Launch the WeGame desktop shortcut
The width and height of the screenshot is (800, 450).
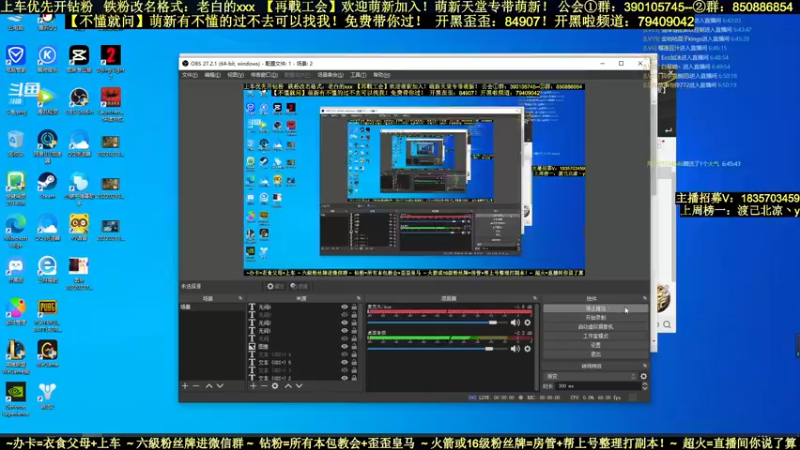(x=47, y=350)
